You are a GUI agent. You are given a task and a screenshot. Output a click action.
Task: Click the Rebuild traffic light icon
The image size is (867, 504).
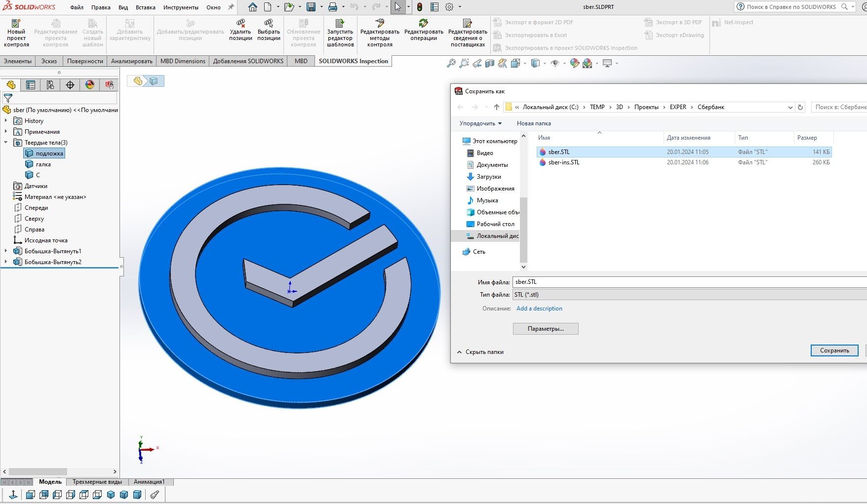420,7
